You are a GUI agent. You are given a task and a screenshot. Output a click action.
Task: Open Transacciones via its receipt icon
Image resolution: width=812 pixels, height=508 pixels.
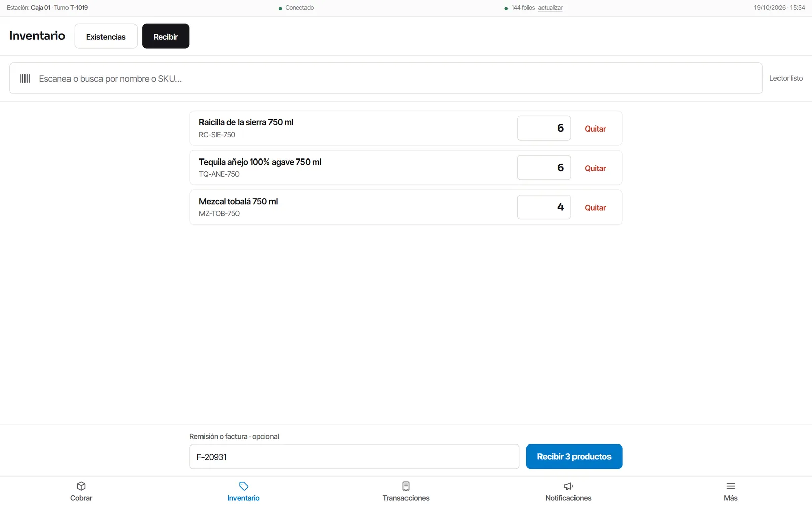point(406,486)
